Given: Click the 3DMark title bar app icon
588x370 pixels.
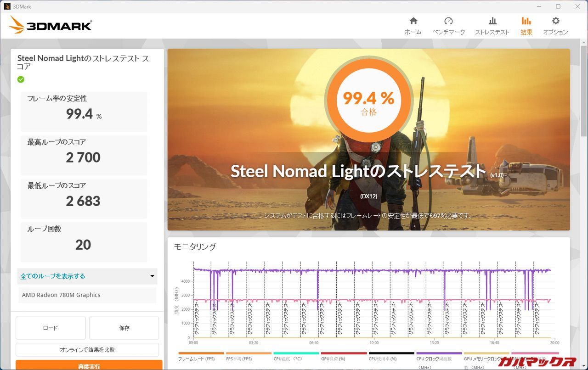Looking at the screenshot, I should 7,6.
